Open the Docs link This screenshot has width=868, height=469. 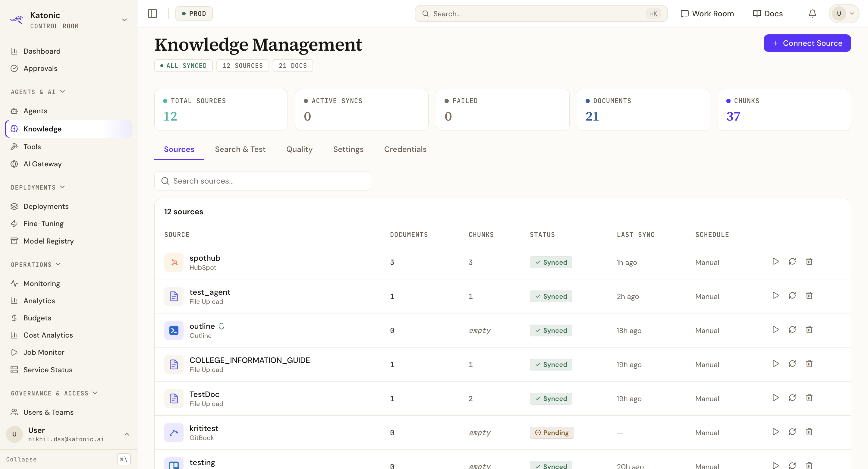click(x=768, y=14)
